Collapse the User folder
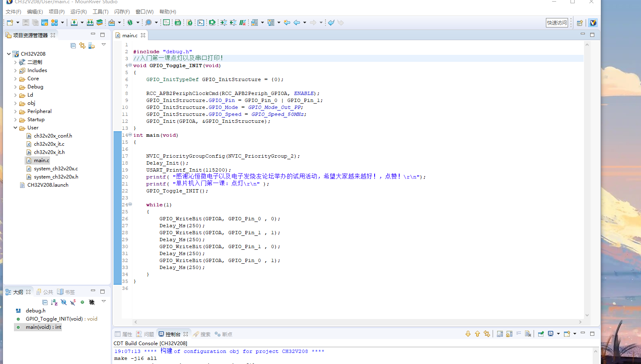The width and height of the screenshot is (641, 364). point(16,128)
